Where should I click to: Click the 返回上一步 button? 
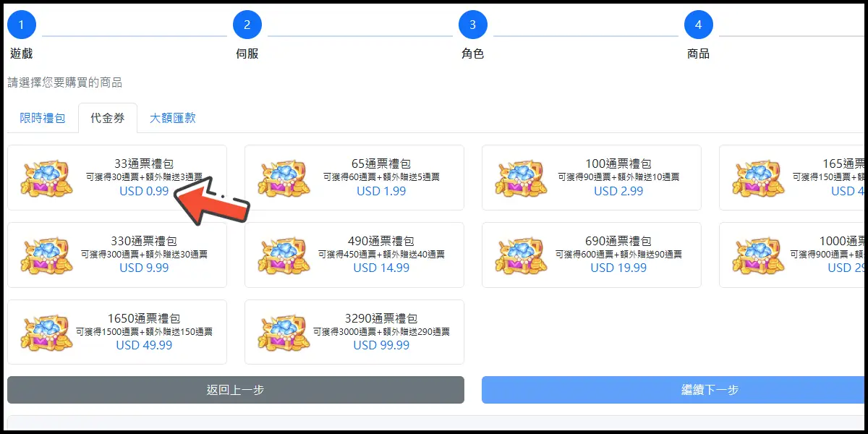(236, 390)
